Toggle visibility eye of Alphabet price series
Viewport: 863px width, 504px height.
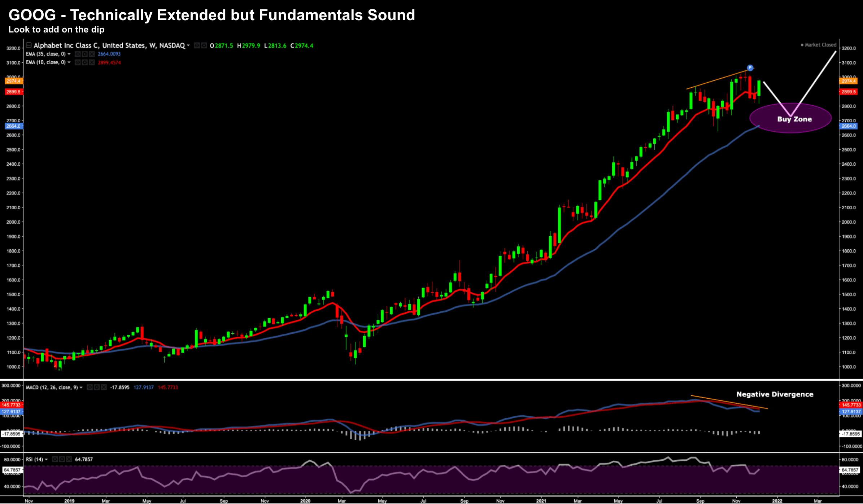pos(197,45)
